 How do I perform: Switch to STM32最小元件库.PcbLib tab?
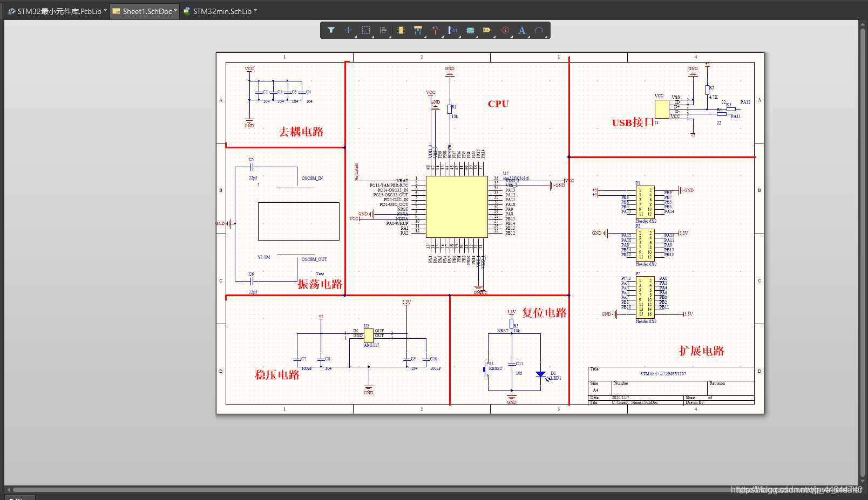coord(57,11)
